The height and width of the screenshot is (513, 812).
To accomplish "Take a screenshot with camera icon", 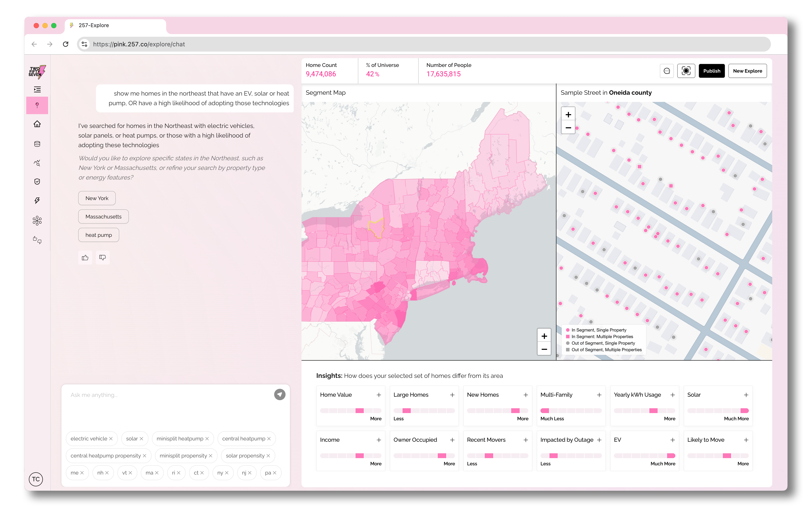I will (686, 71).
